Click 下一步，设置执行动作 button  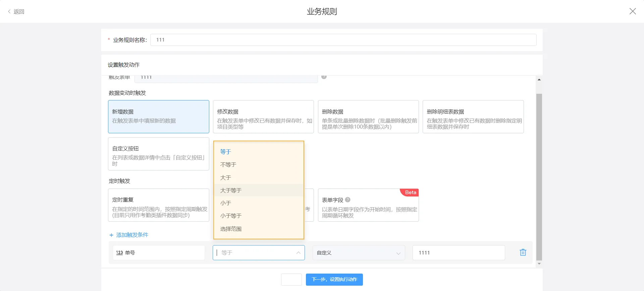[334, 280]
